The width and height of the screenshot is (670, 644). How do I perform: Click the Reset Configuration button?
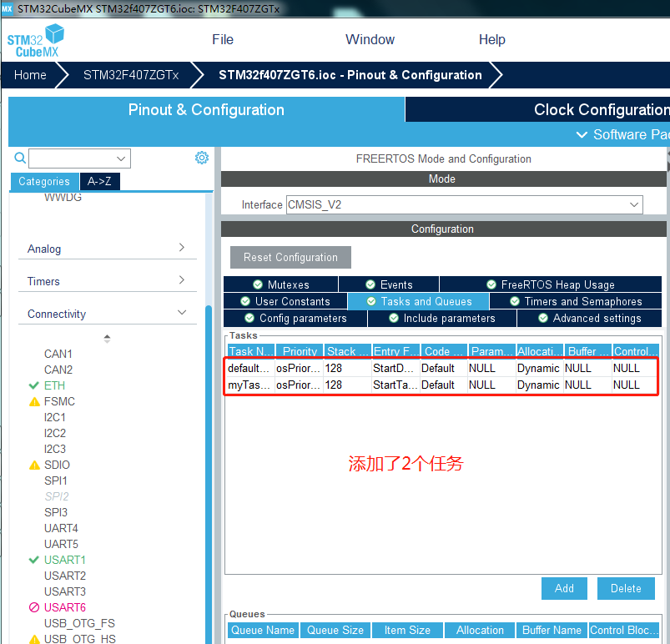click(x=290, y=257)
